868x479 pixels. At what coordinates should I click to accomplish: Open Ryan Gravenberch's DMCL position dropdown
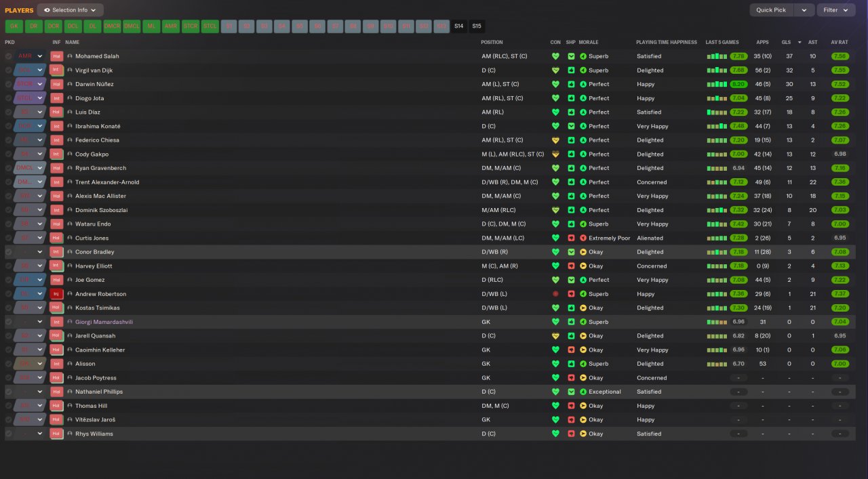click(30, 168)
